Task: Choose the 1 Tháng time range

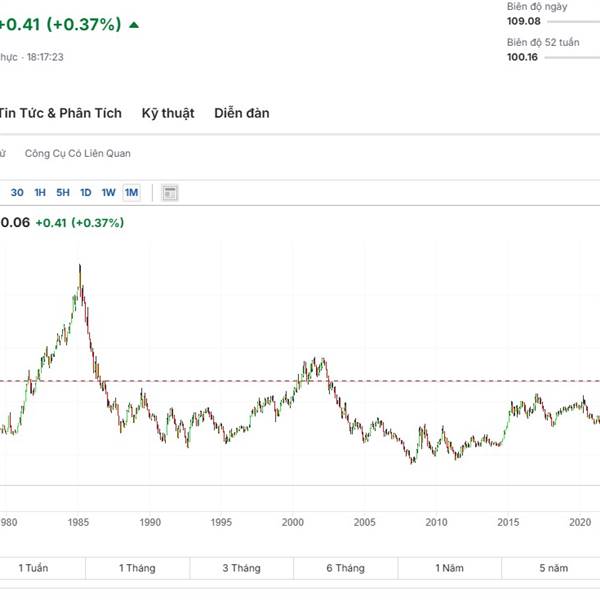Action: 137,568
